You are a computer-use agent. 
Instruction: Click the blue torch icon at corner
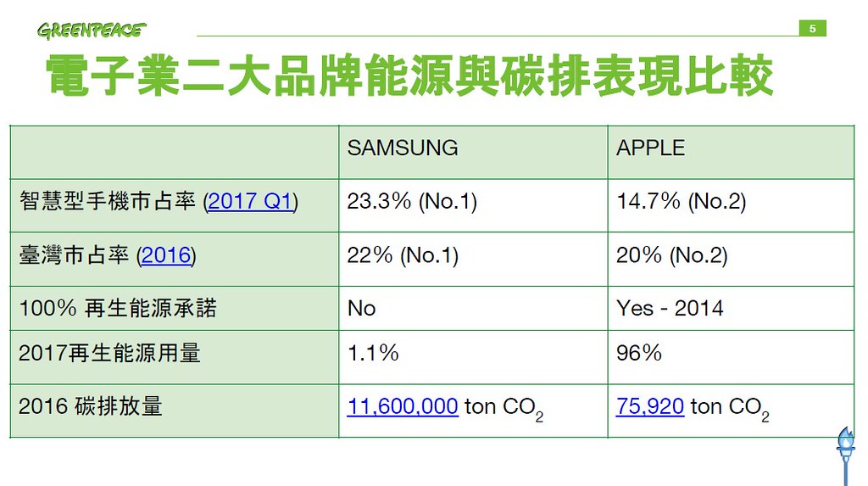tap(845, 455)
